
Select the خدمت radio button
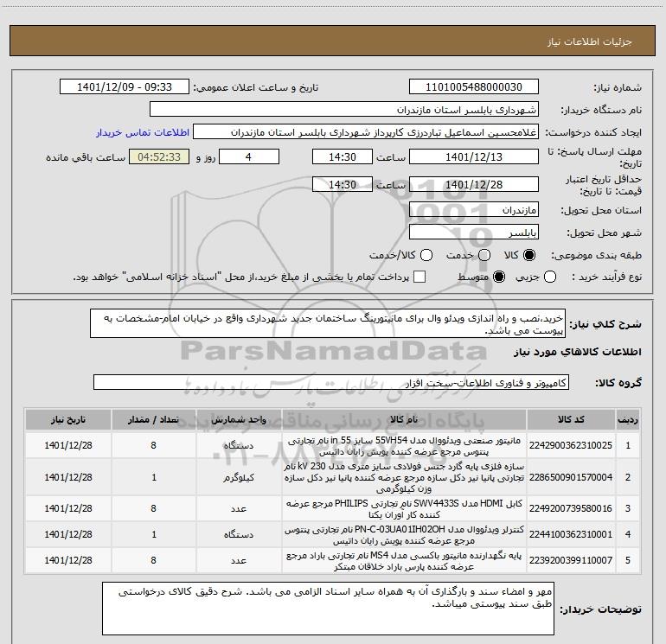click(x=483, y=255)
